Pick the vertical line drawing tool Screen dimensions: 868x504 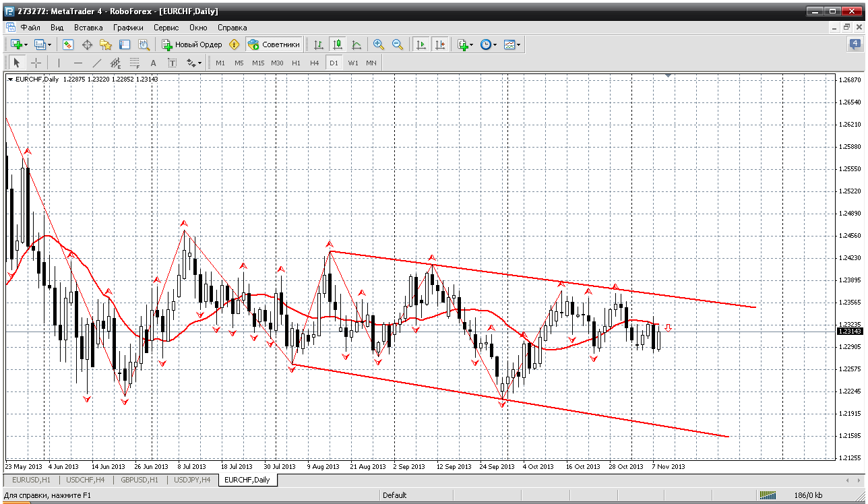59,63
